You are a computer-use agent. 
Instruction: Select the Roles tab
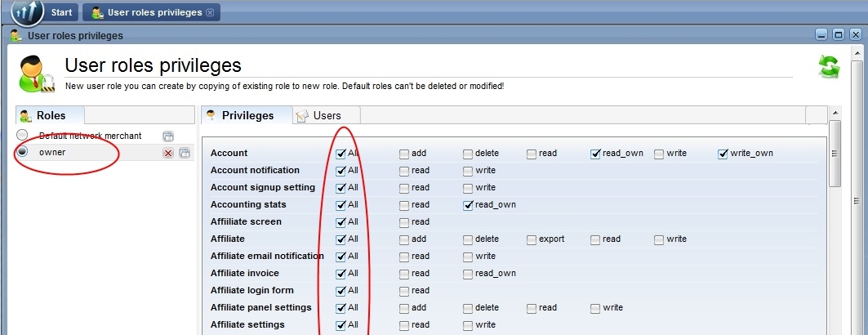click(x=51, y=115)
